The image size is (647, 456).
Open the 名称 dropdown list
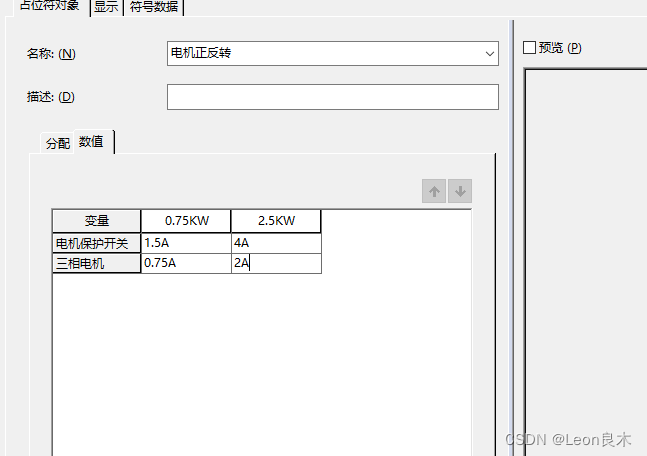pyautogui.click(x=489, y=53)
